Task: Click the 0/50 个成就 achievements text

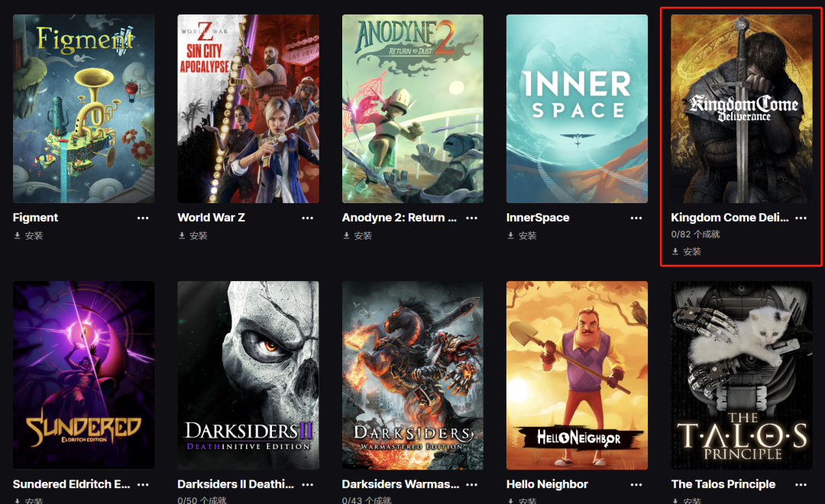Action: tap(202, 499)
